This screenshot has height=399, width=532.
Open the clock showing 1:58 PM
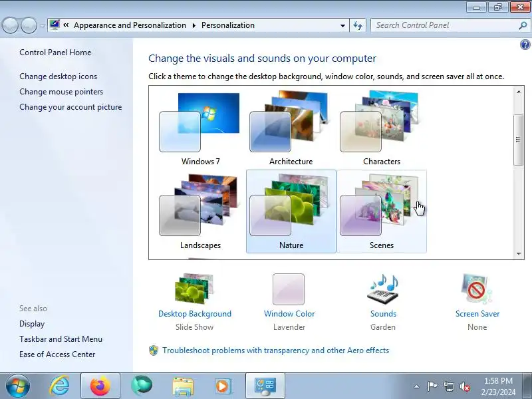(x=498, y=386)
